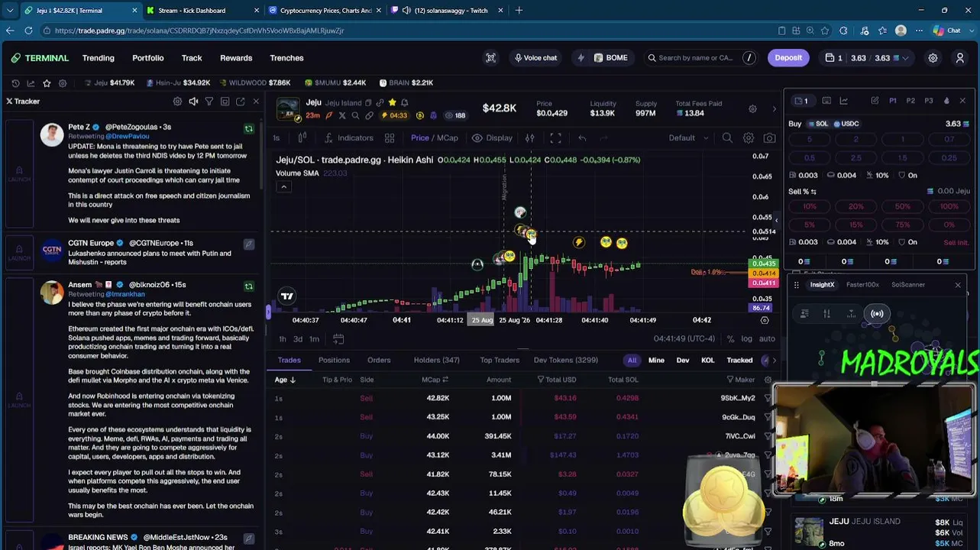Close the InsightX floating panel

click(958, 285)
